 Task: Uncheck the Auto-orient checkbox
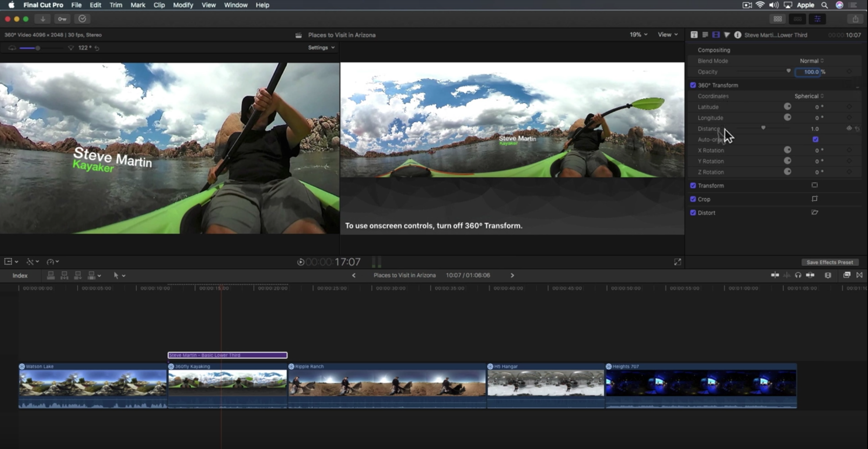(815, 139)
